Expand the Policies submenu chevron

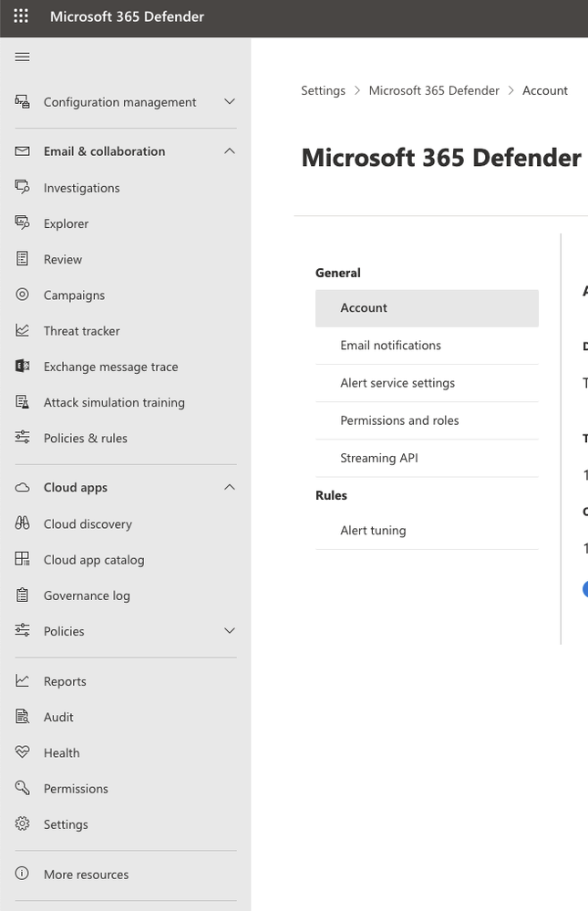pyautogui.click(x=230, y=631)
